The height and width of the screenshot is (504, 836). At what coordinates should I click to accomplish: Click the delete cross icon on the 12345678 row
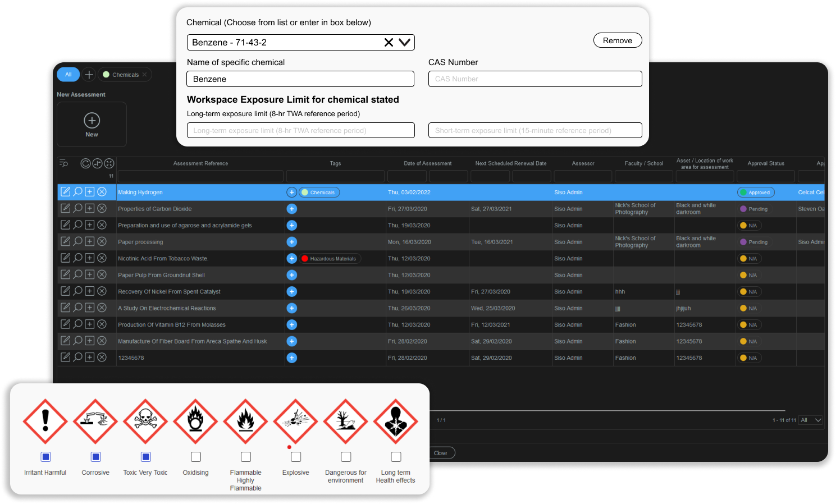102,357
